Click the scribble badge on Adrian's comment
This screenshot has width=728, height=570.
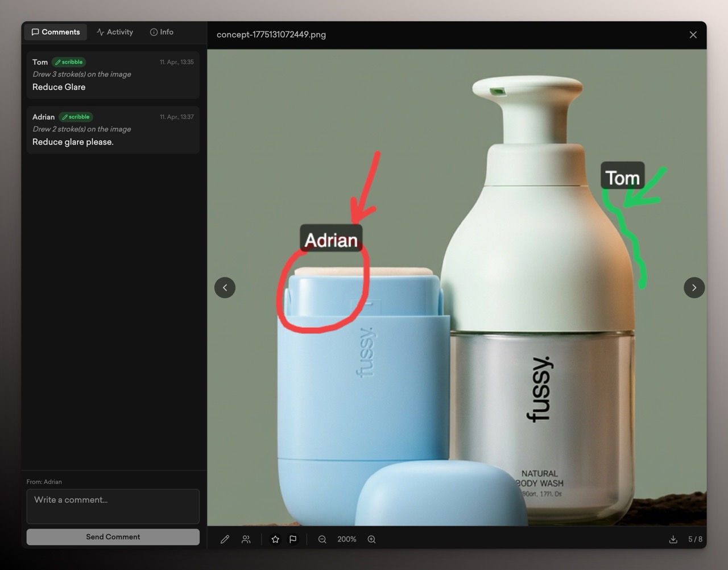(76, 117)
